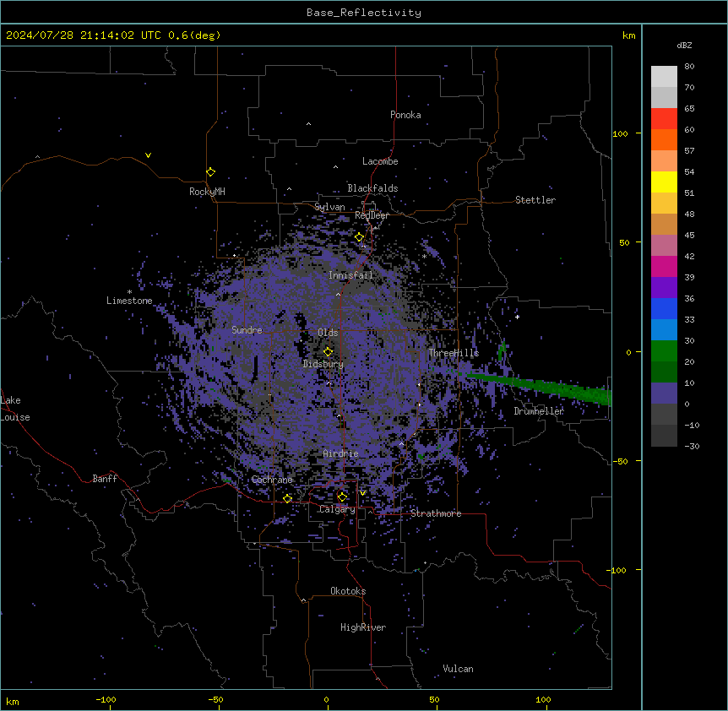Pick the light grey 70–80 dBZ legend swatch

tap(664, 76)
